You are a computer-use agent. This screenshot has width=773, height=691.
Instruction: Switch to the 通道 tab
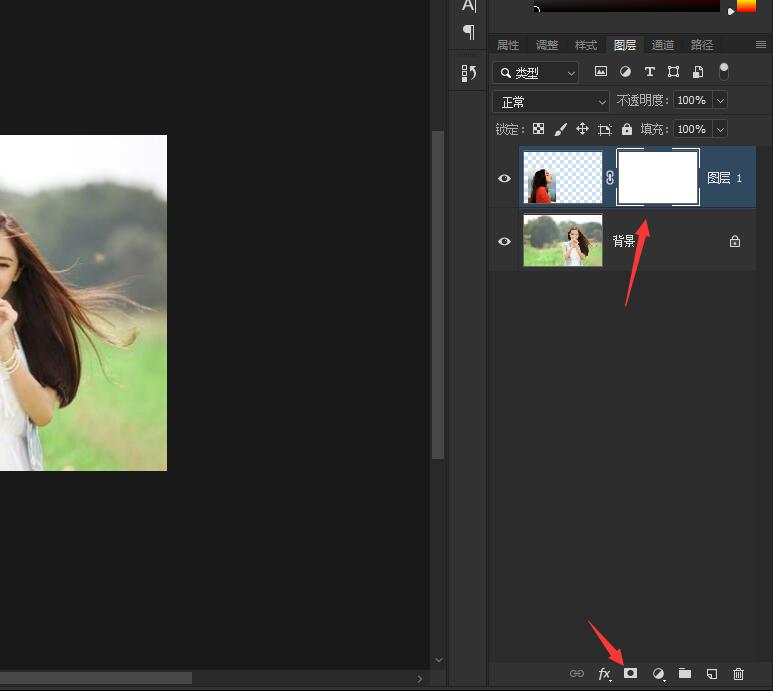click(x=662, y=45)
